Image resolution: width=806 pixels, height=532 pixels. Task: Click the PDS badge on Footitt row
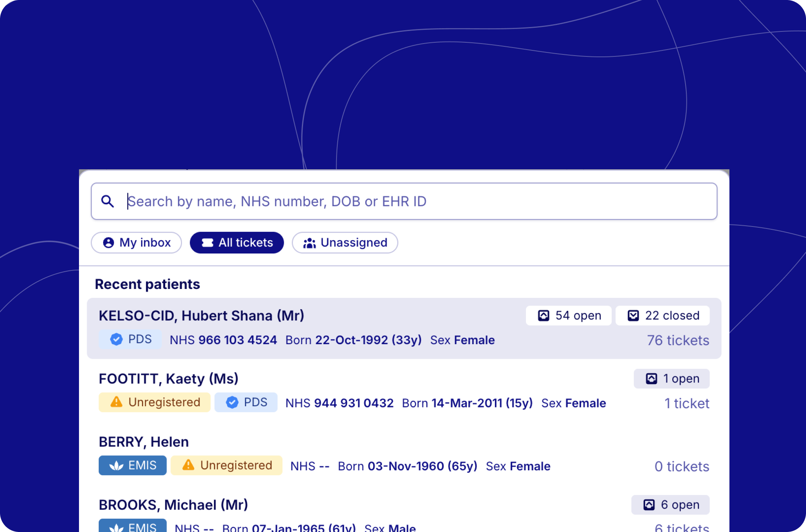coord(246,402)
